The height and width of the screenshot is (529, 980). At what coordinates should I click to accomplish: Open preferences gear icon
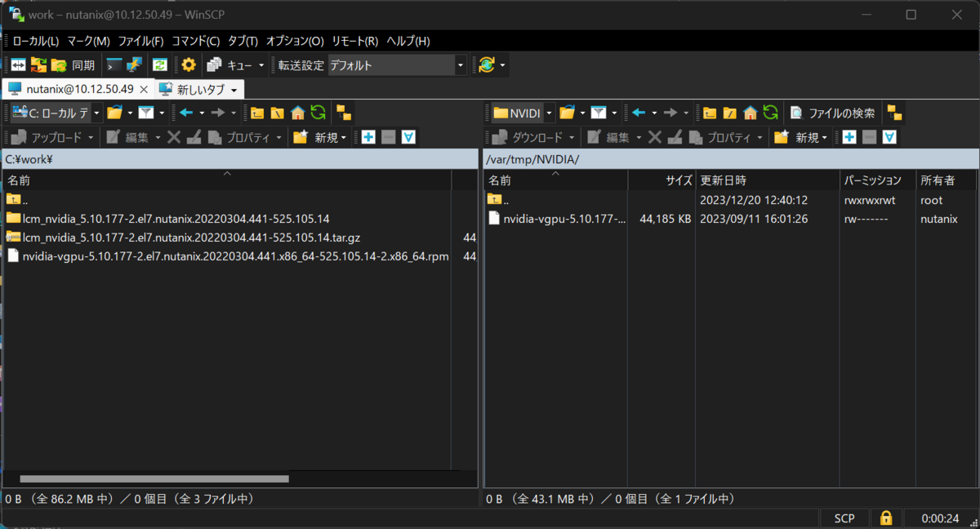(x=189, y=65)
